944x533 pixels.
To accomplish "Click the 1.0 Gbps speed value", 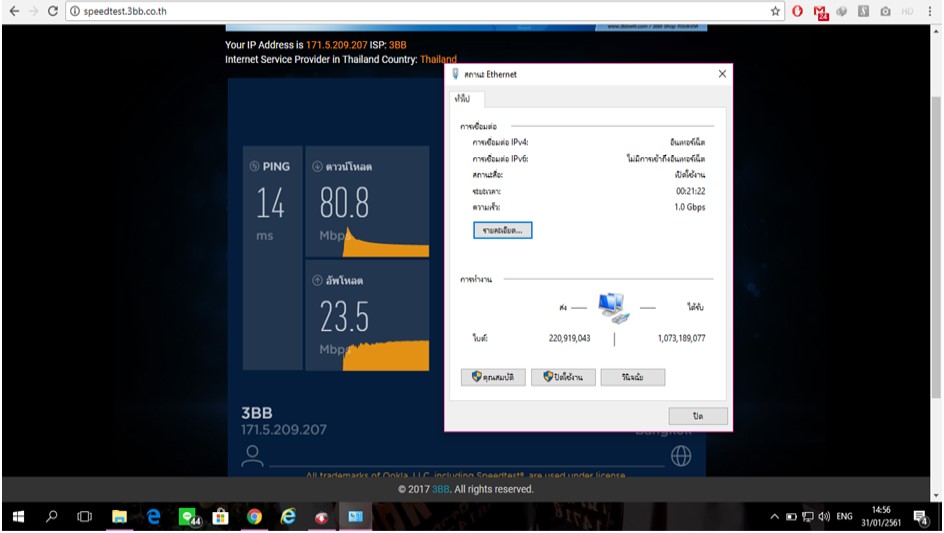I will [x=689, y=207].
